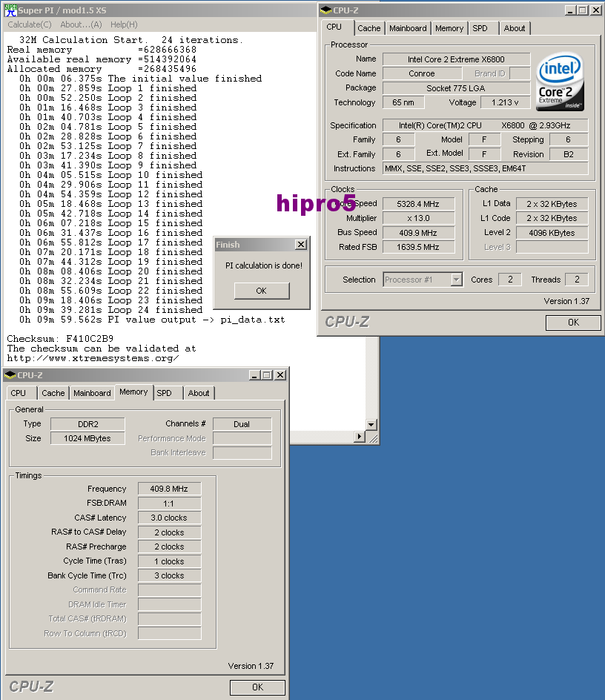
Task: Open the Processor #1 selection dropdown
Action: 456,280
